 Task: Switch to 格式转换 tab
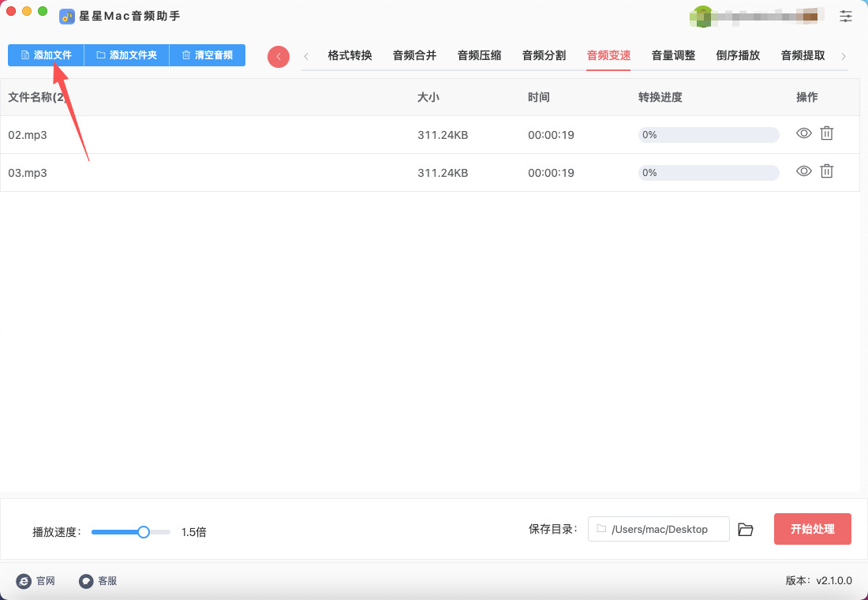350,55
